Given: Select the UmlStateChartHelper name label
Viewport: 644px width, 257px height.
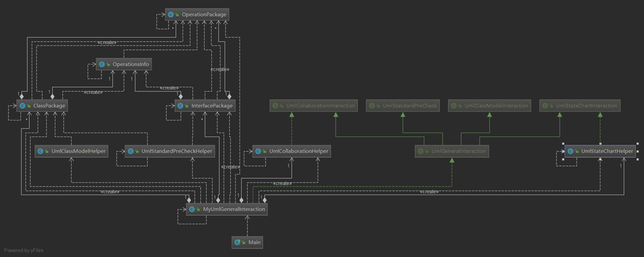Looking at the screenshot, I should pos(607,151).
